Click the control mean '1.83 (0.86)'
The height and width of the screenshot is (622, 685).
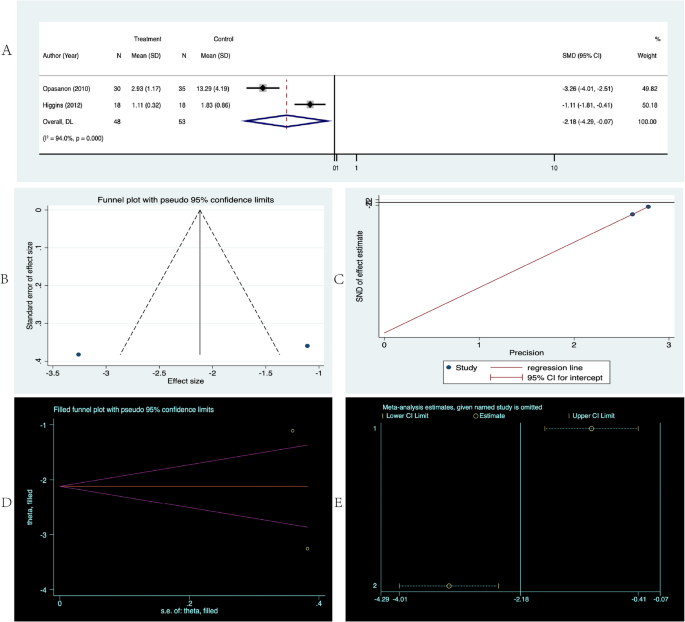(x=215, y=105)
